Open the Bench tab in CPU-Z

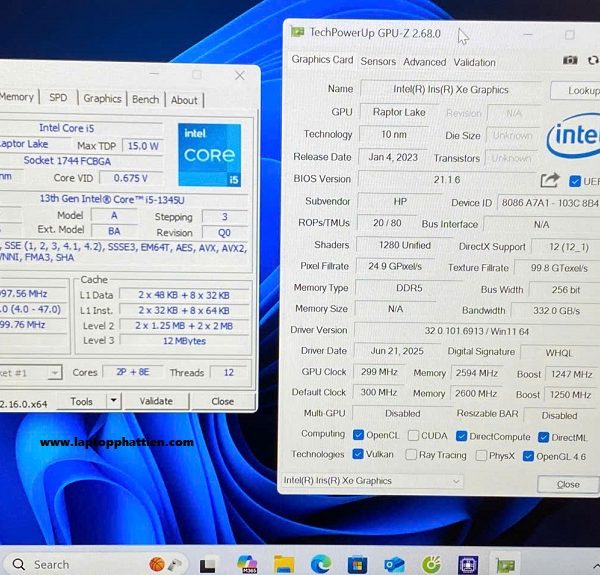tap(146, 100)
